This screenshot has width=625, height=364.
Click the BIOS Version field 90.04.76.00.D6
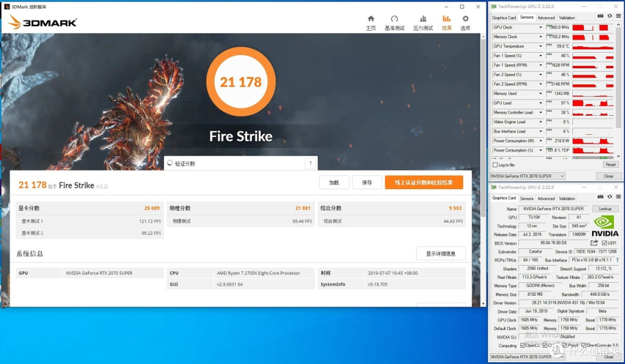553,243
